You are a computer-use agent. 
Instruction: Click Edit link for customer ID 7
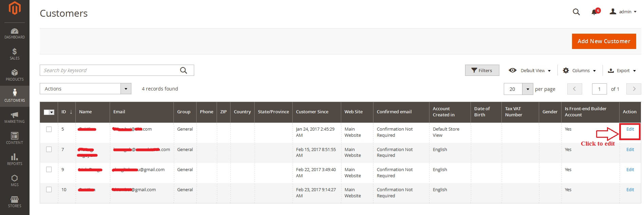pyautogui.click(x=630, y=149)
